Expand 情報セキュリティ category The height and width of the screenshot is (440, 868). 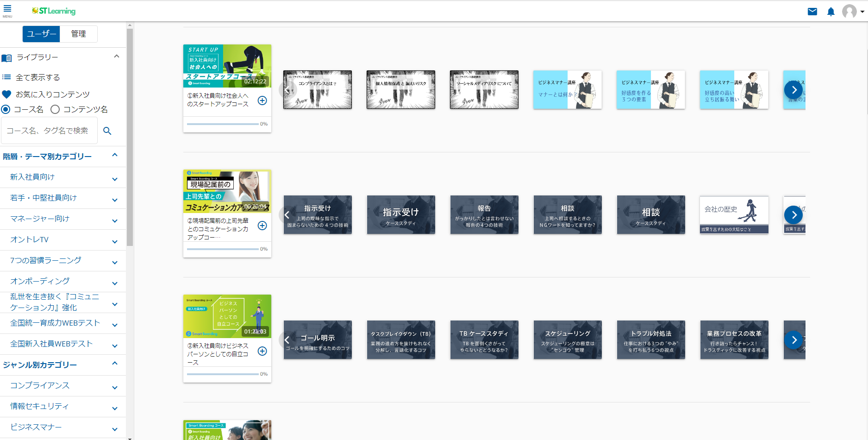tap(115, 409)
